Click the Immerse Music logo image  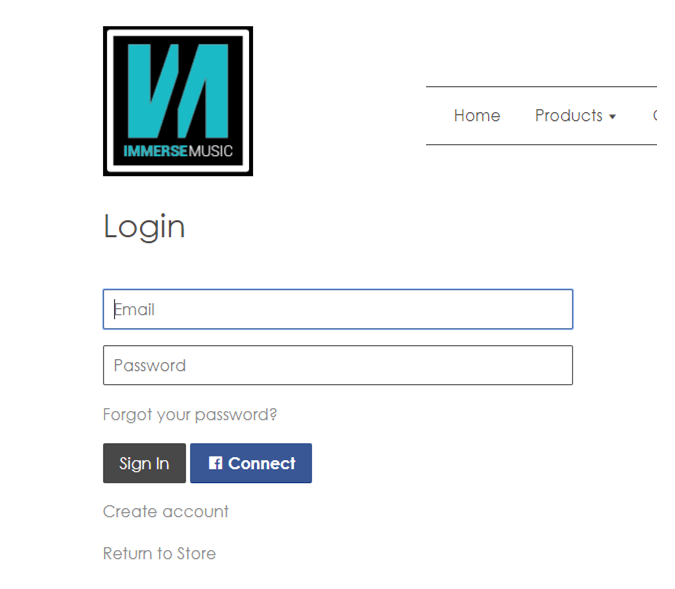(178, 101)
